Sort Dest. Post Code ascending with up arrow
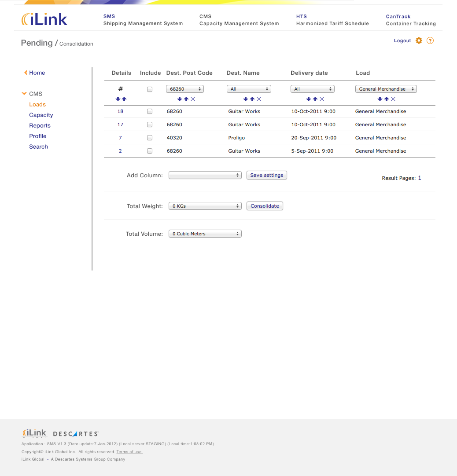 (x=186, y=99)
